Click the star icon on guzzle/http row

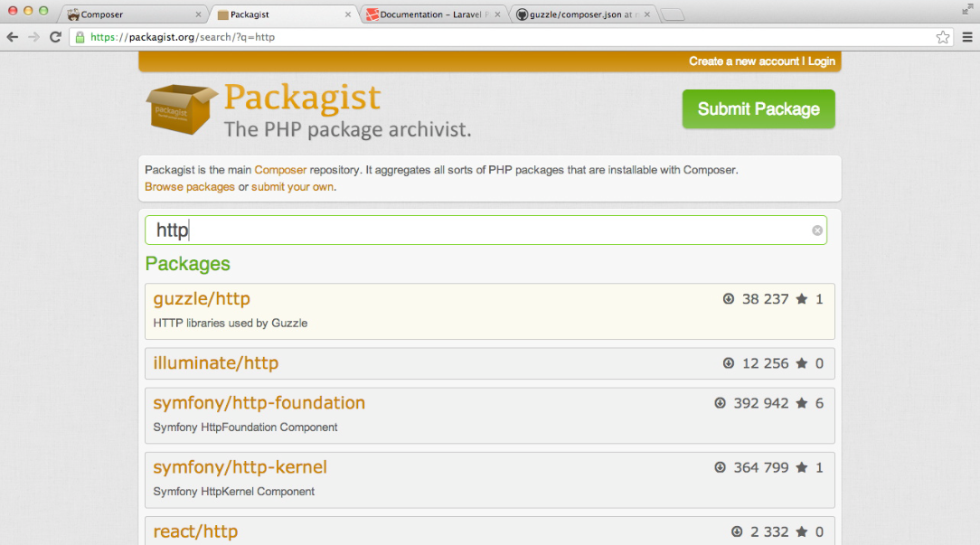[801, 299]
